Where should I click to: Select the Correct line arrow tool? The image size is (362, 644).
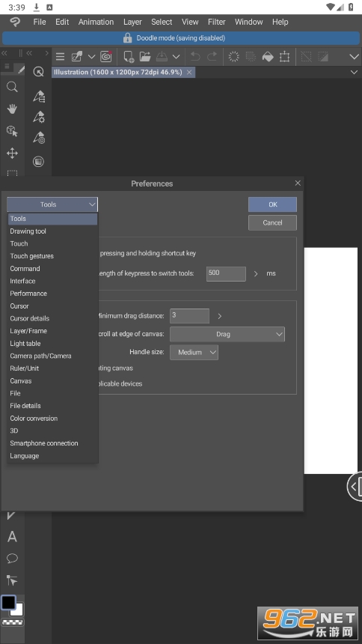(12, 580)
